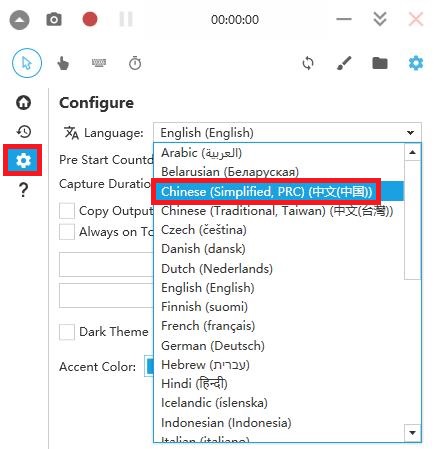Click the stopwatch timer icon
The image size is (436, 449).
[x=135, y=63]
